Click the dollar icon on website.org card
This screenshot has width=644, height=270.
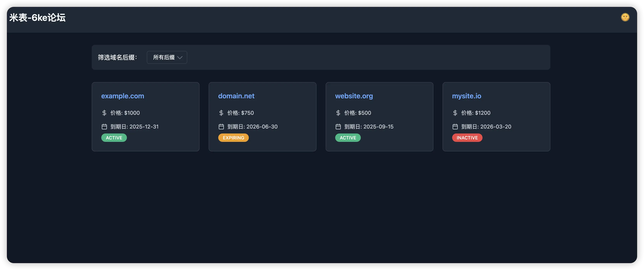click(338, 113)
